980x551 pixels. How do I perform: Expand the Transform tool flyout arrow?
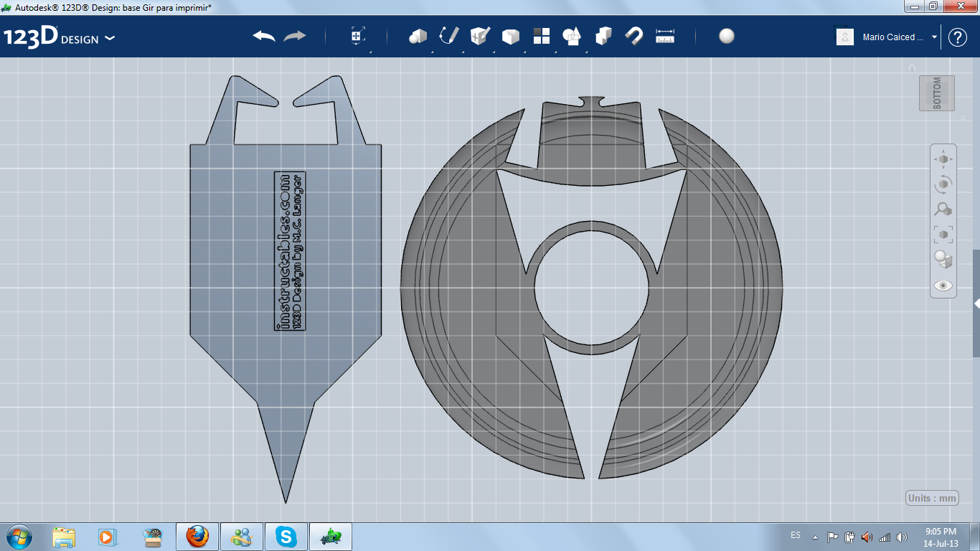click(x=369, y=52)
